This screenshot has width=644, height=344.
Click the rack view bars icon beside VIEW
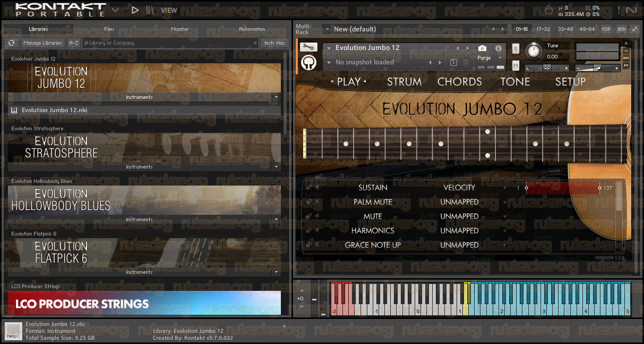click(151, 10)
